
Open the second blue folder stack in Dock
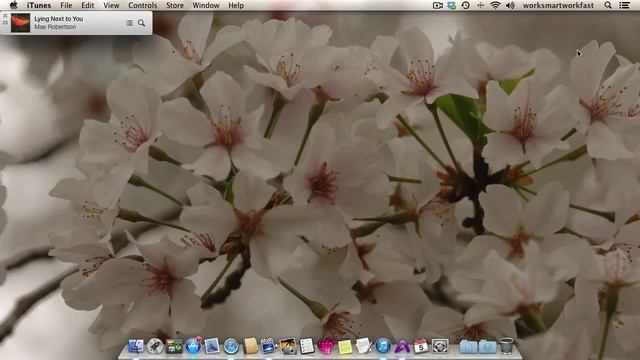[487, 347]
